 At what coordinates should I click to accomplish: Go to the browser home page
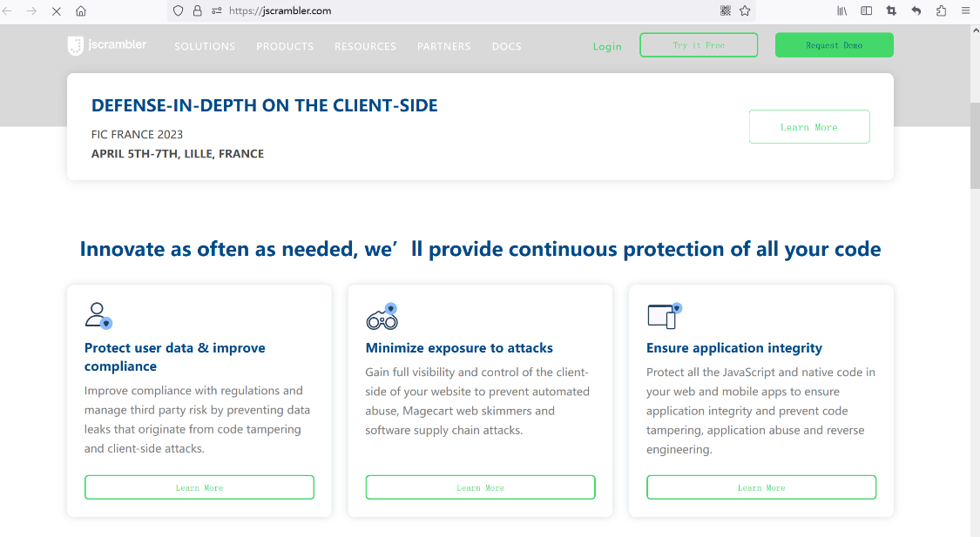point(81,10)
